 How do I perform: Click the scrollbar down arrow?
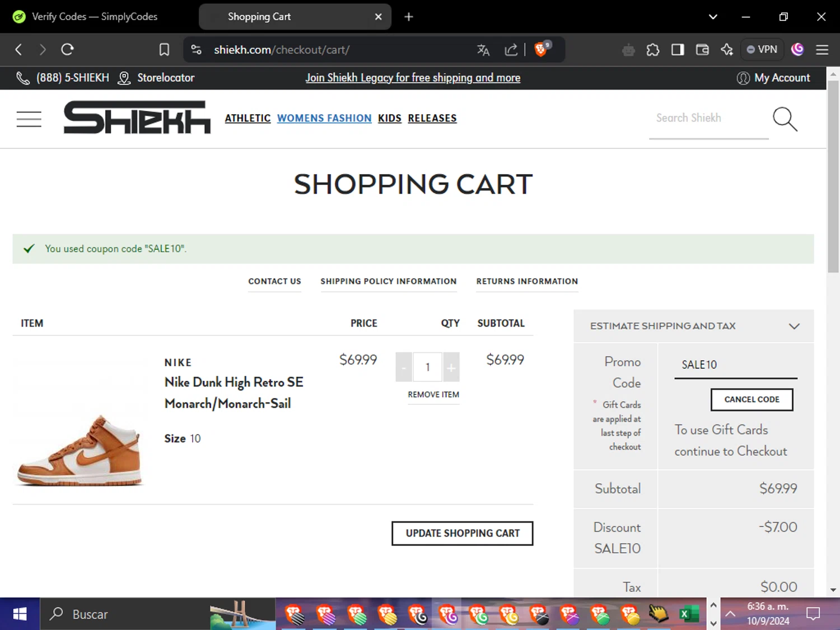click(833, 590)
